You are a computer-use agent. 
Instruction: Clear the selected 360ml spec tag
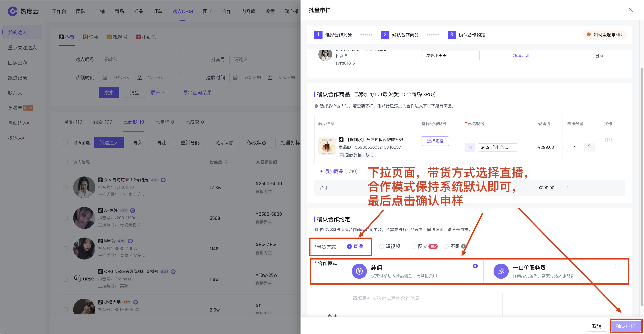[514, 147]
